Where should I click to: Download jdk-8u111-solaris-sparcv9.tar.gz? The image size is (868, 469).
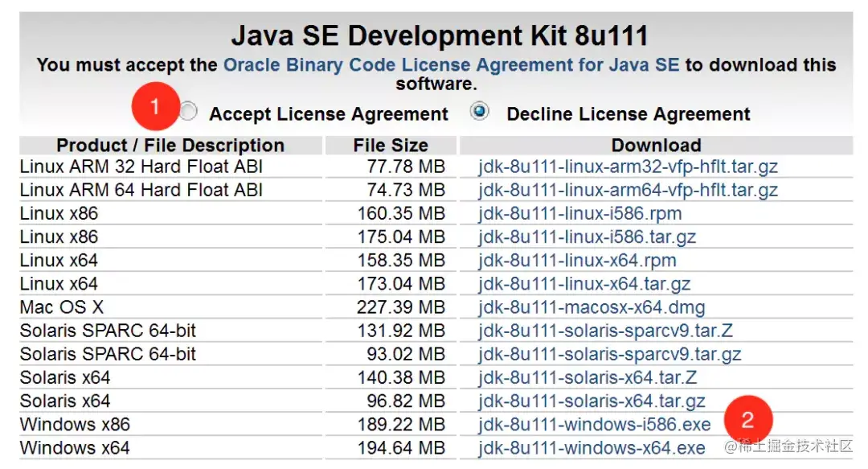[610, 354]
